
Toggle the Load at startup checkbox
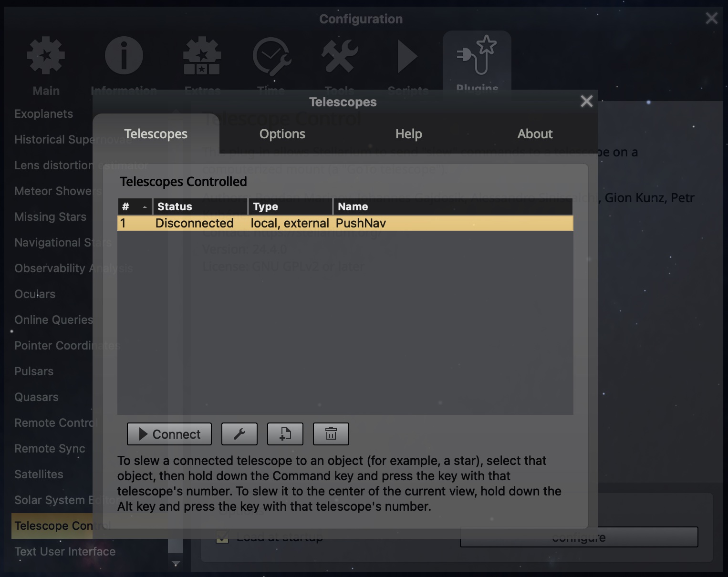pyautogui.click(x=222, y=537)
